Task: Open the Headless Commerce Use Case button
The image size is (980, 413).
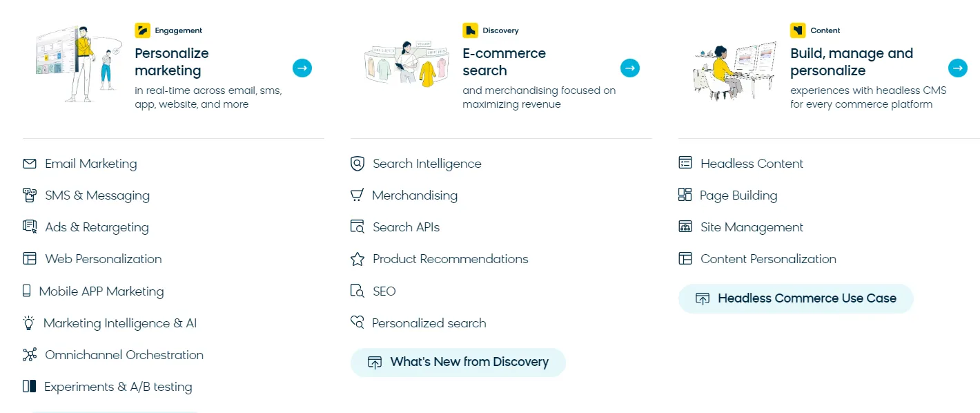Action: 796,298
